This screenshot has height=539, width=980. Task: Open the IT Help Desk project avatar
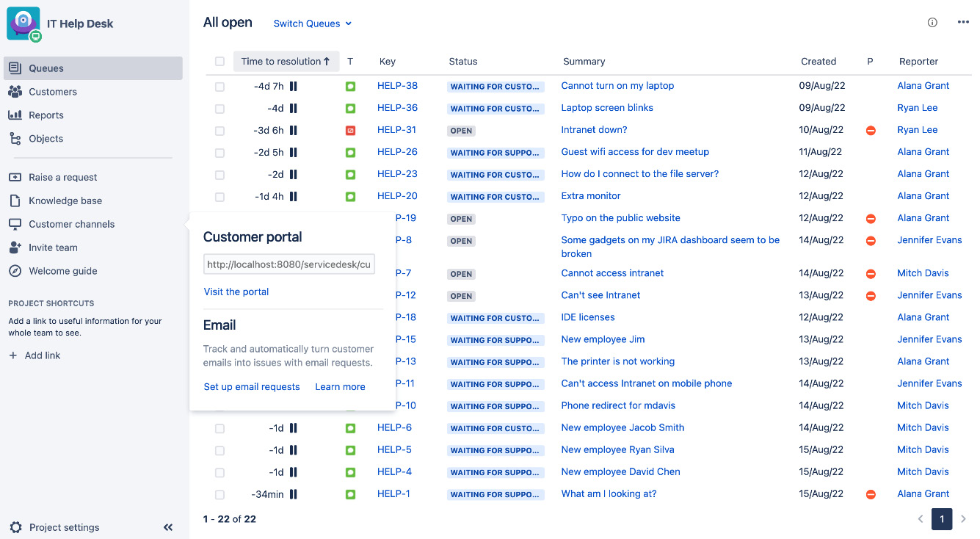pyautogui.click(x=23, y=23)
